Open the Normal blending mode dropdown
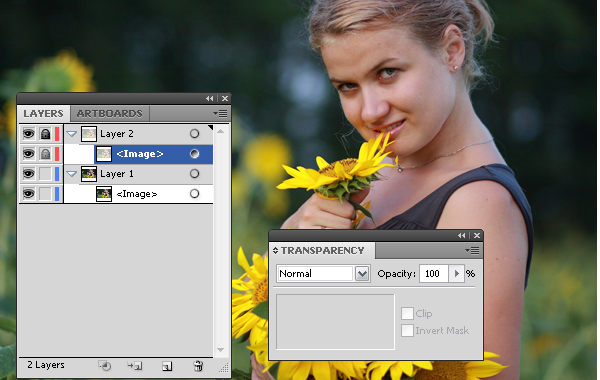 pyautogui.click(x=362, y=274)
